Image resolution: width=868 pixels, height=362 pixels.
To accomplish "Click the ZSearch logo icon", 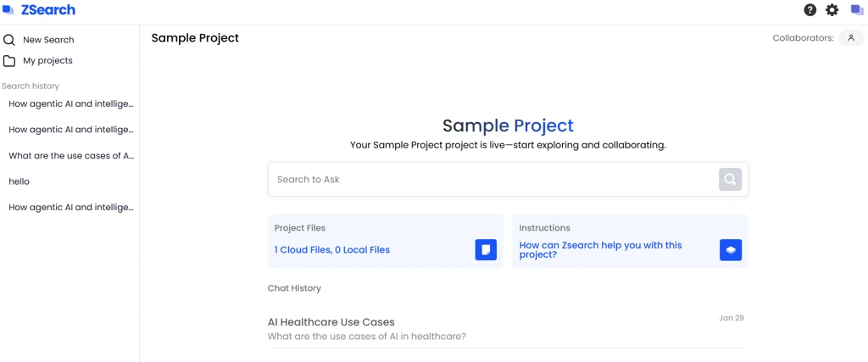I will tap(8, 10).
